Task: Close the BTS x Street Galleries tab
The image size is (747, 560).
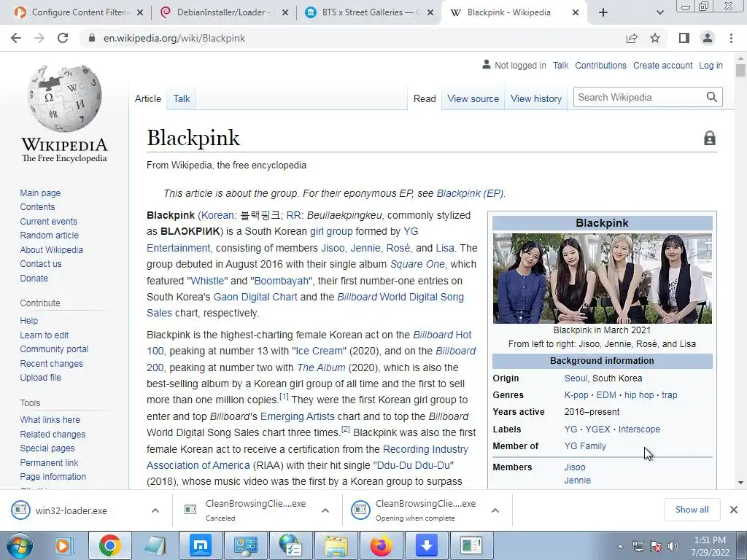Action: point(430,12)
